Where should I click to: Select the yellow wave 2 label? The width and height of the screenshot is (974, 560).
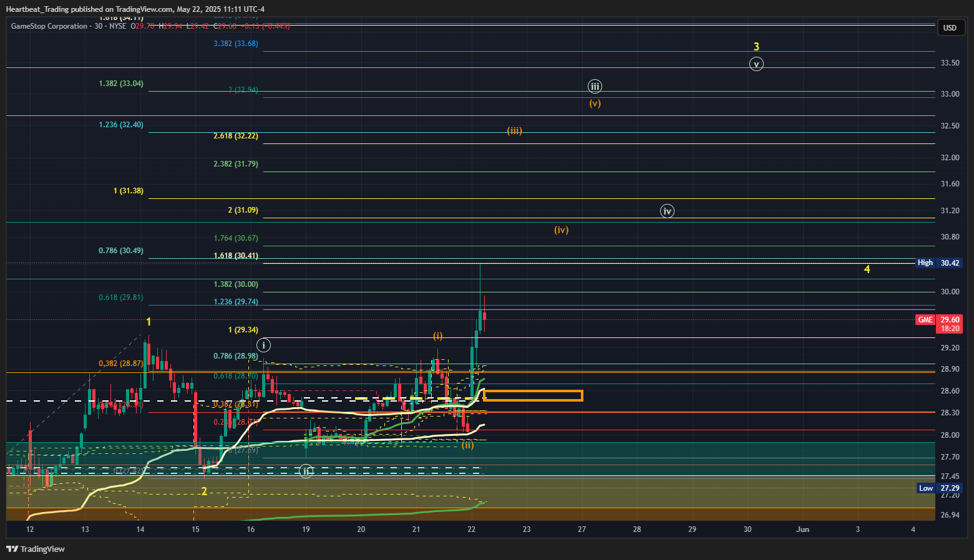click(204, 491)
